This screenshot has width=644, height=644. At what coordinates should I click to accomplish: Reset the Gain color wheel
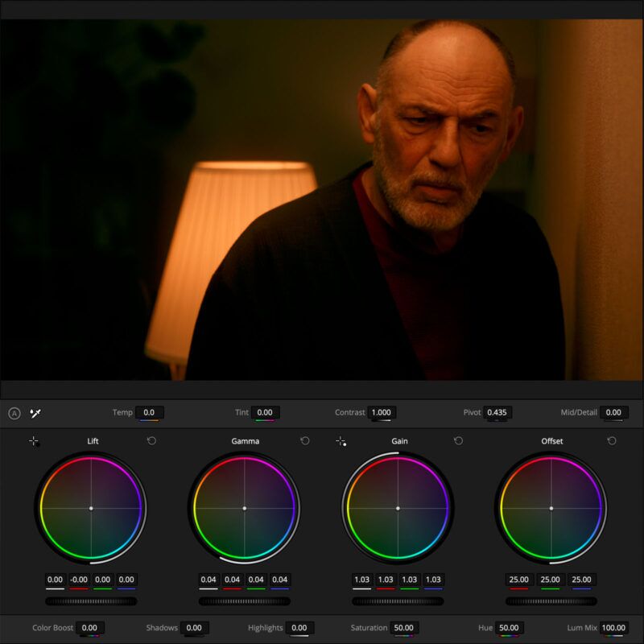point(458,440)
